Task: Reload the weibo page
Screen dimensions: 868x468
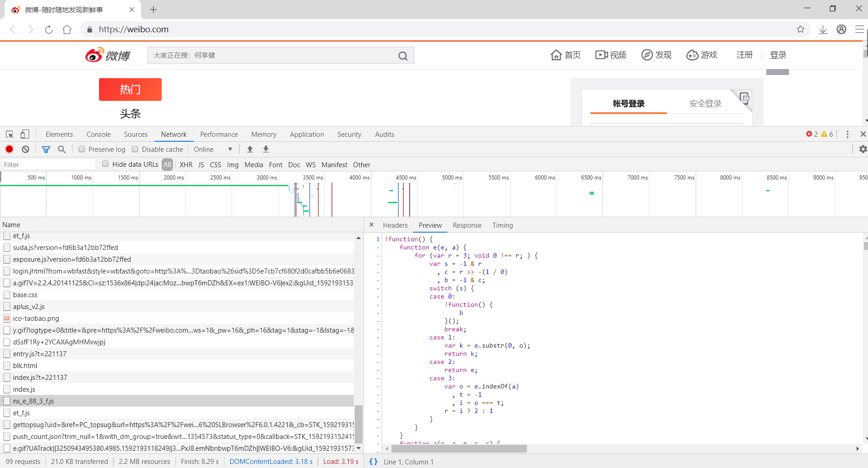Action: coord(49,30)
